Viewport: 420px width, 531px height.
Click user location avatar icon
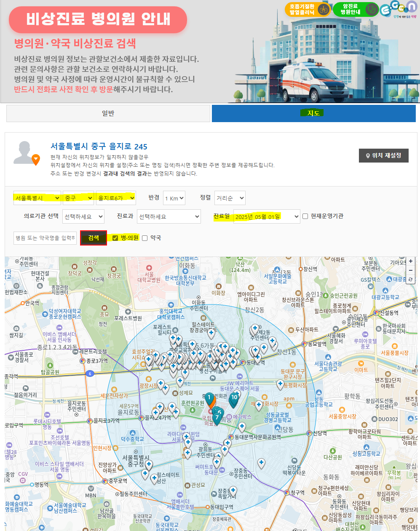pos(27,153)
